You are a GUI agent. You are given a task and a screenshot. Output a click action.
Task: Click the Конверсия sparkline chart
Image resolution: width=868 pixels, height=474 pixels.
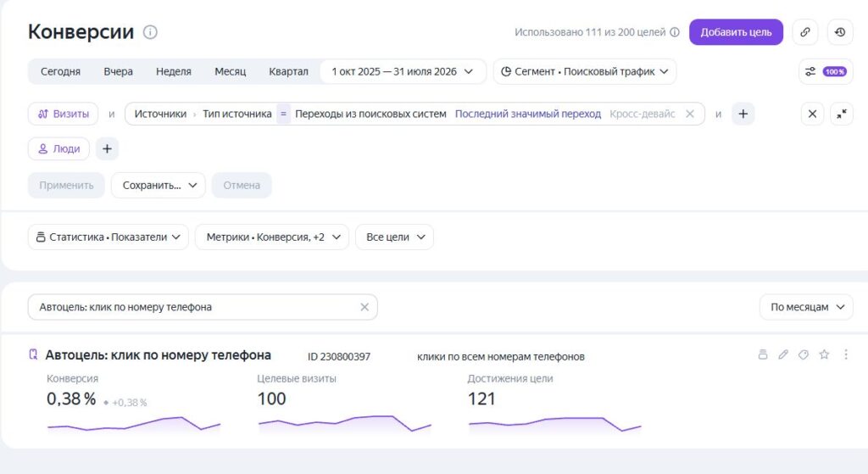[x=134, y=424]
